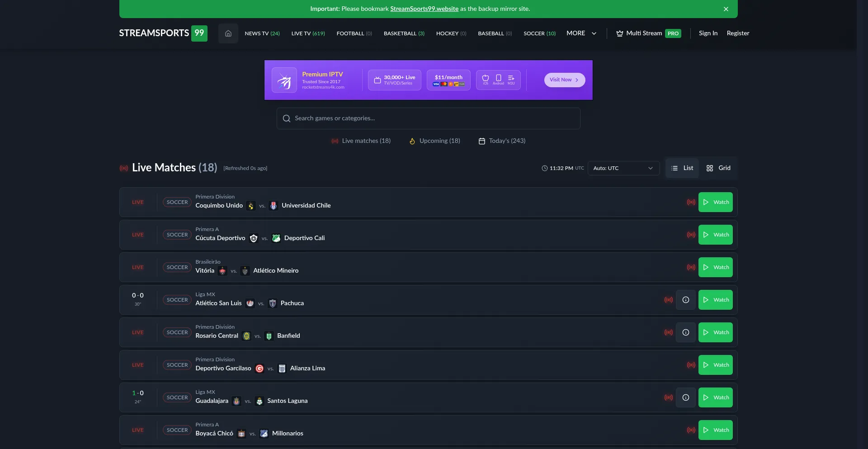Open the BASEBALL (0) category
Image resolution: width=868 pixels, height=449 pixels.
(495, 33)
